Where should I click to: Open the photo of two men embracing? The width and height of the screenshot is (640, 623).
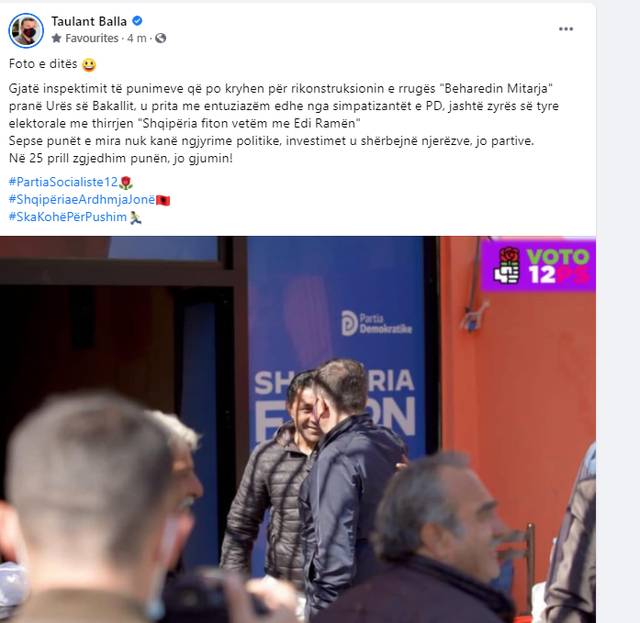tap(298, 429)
